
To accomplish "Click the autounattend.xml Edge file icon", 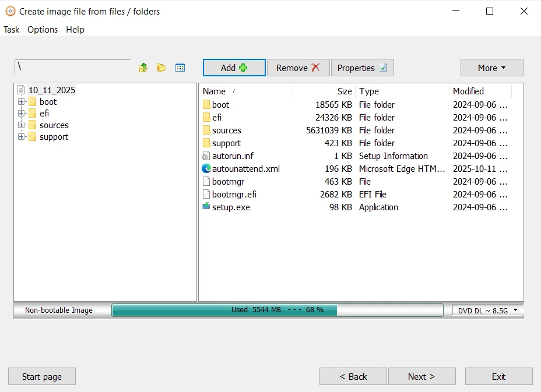I will tap(206, 169).
